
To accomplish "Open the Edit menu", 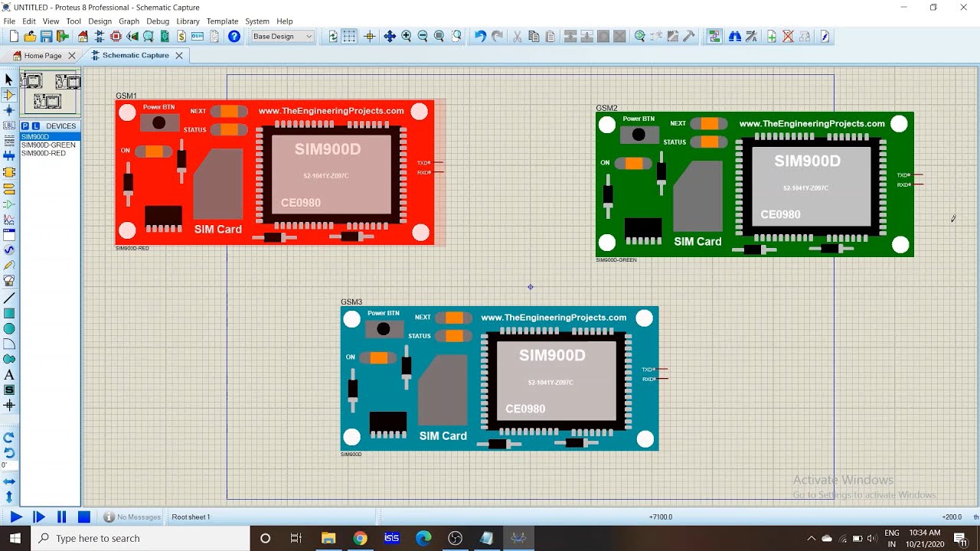I will pos(29,21).
